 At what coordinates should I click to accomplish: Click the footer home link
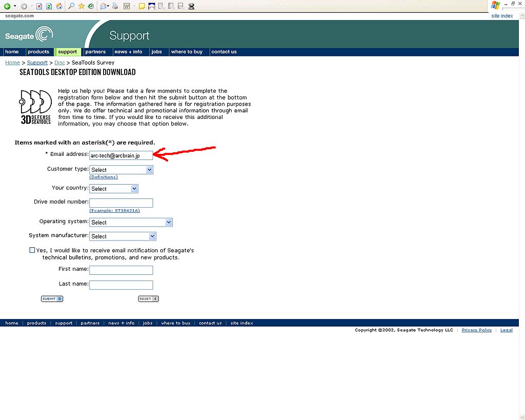tap(12, 323)
